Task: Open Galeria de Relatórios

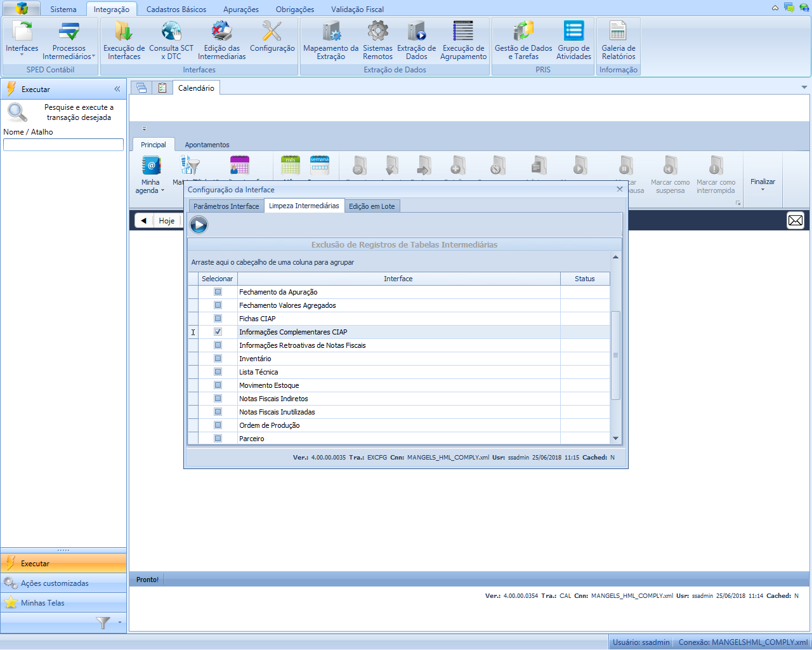Action: click(618, 40)
